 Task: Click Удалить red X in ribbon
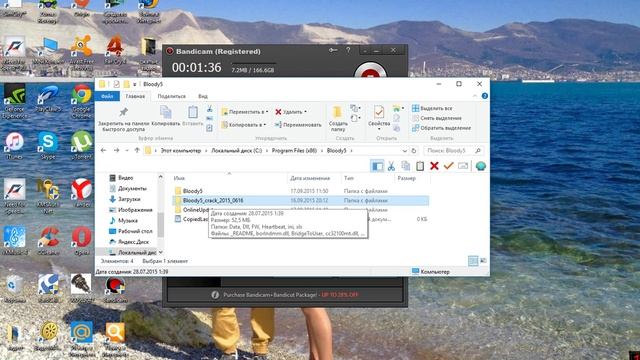[291, 112]
